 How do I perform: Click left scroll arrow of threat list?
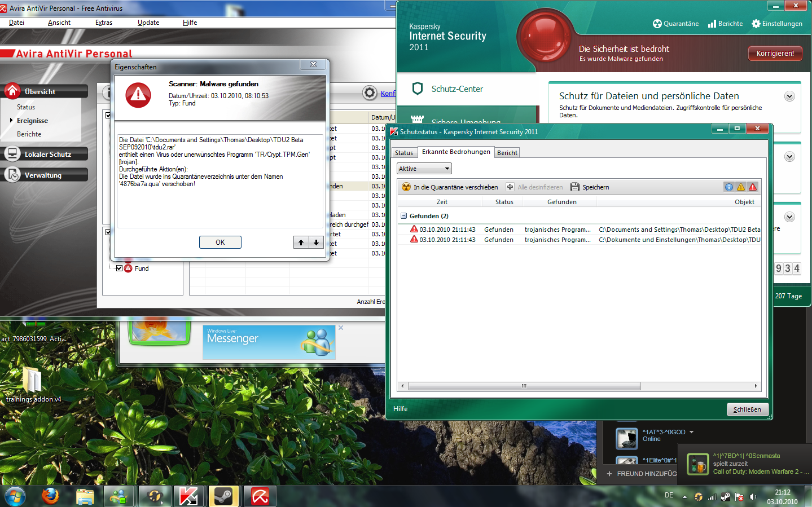(x=402, y=386)
